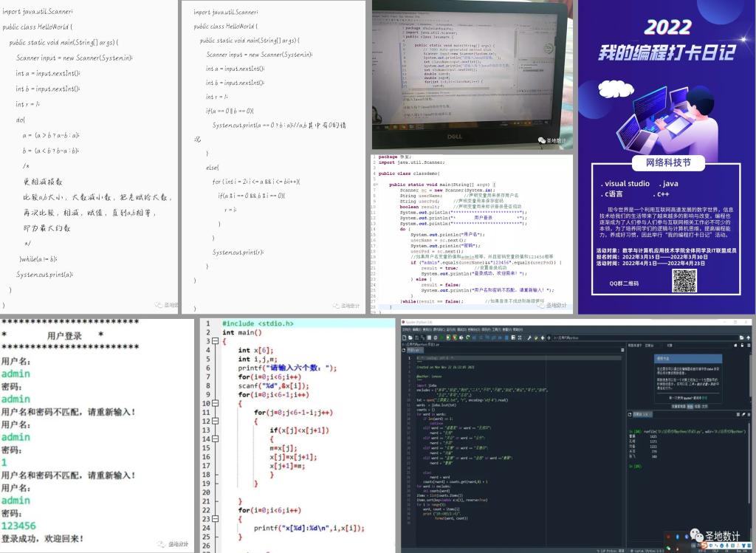756x553 pixels.
Task: Click the "我的编程打卡日记" poster title
Action: click(x=667, y=52)
